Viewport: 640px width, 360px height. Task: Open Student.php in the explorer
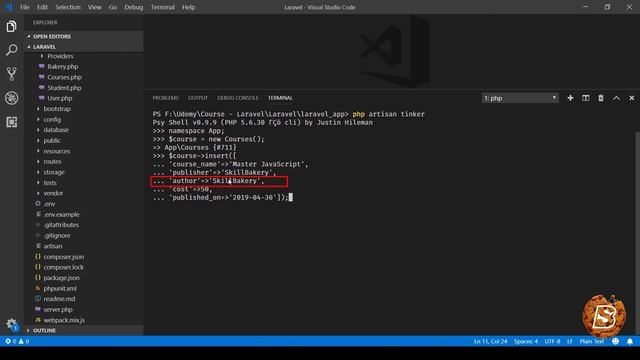tap(64, 88)
